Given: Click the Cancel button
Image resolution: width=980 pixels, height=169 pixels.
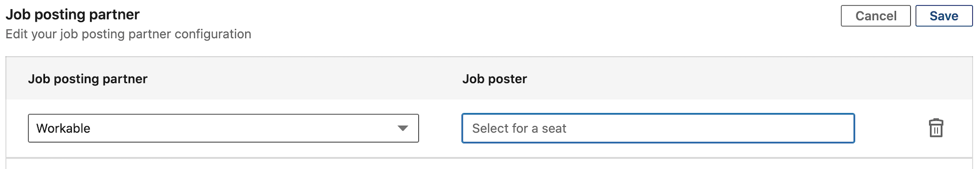Looking at the screenshot, I should point(875,16).
